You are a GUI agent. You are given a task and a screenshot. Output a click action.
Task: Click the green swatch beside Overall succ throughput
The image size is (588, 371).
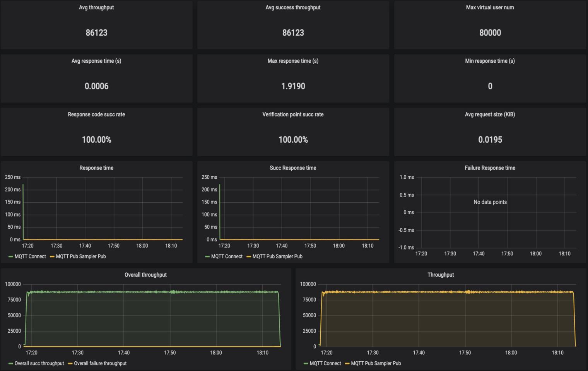click(11, 364)
